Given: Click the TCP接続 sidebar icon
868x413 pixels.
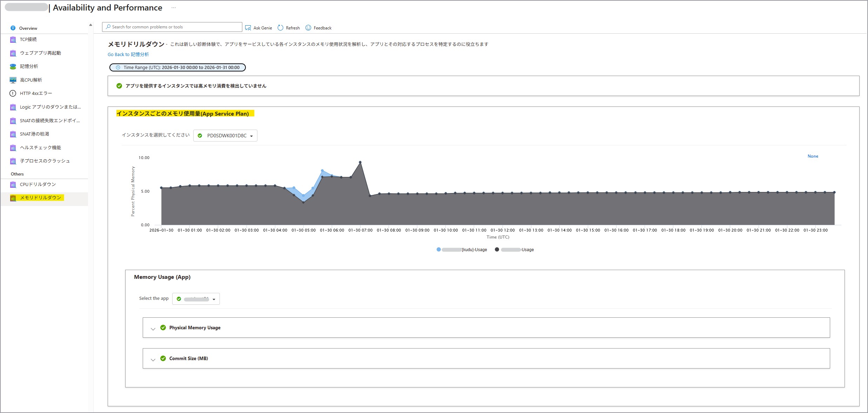Looking at the screenshot, I should [x=13, y=40].
